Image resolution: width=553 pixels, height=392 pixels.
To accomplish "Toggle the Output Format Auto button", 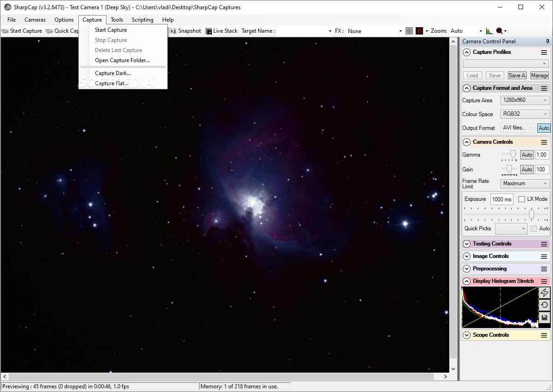I will (x=544, y=128).
